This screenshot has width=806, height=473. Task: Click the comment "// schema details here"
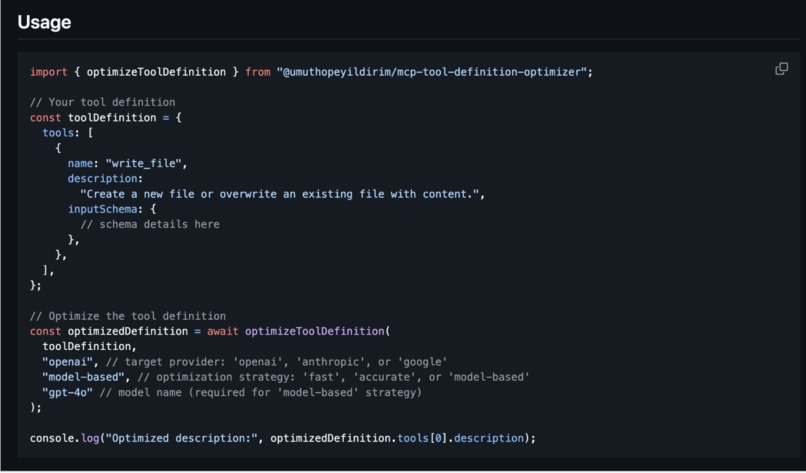[150, 224]
